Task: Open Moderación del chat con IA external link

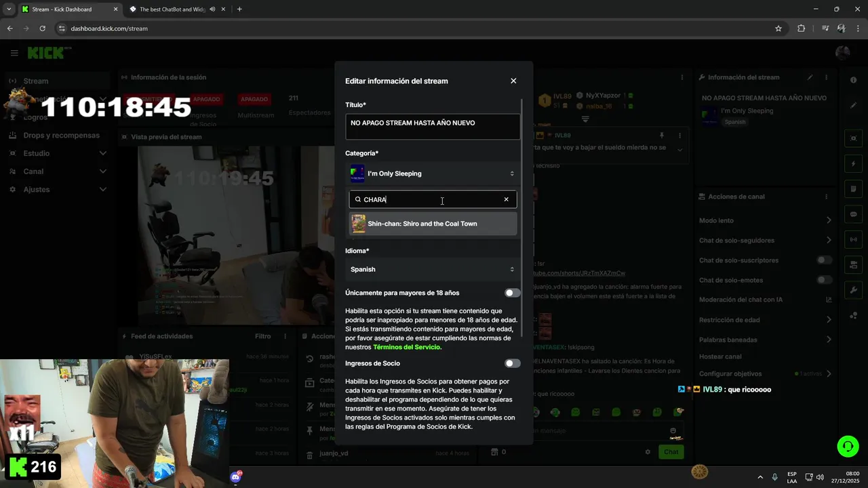Action: click(x=829, y=300)
